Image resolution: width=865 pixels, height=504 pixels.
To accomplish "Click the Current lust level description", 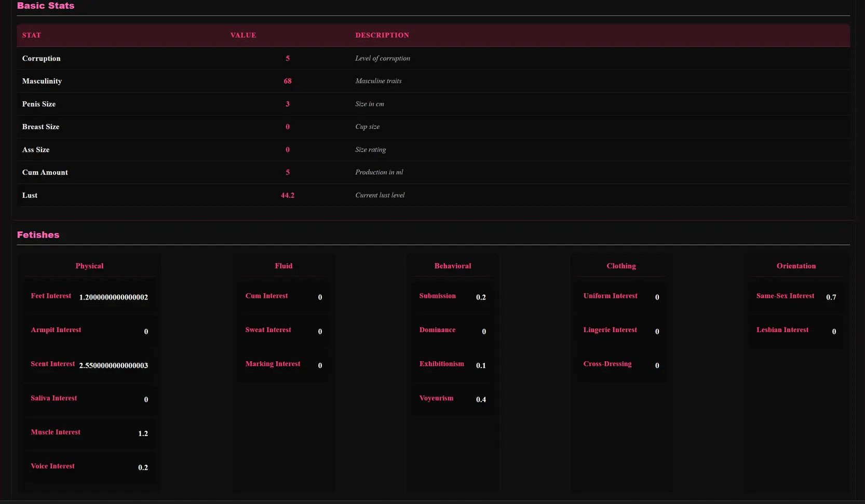I will click(380, 196).
